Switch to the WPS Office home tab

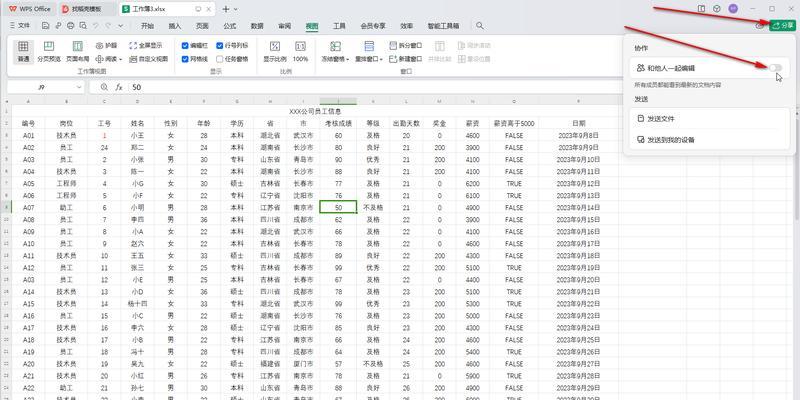coord(29,9)
